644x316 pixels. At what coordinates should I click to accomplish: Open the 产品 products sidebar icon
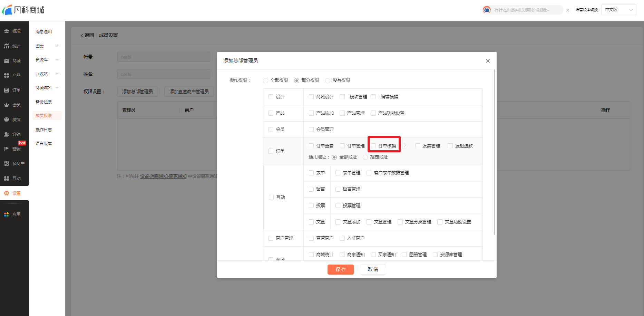tap(7, 75)
